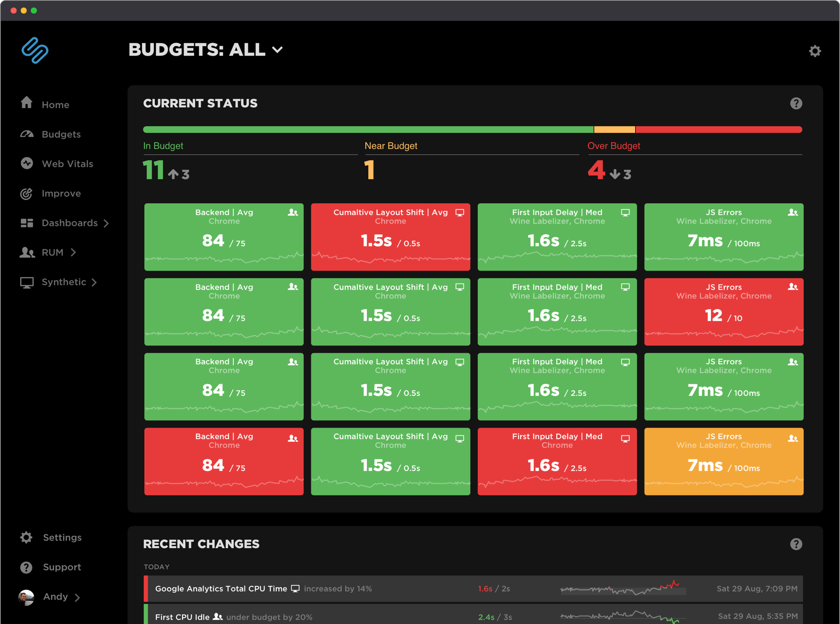Click the Web Vitals heartbeat icon
Image resolution: width=840 pixels, height=624 pixels.
click(27, 163)
